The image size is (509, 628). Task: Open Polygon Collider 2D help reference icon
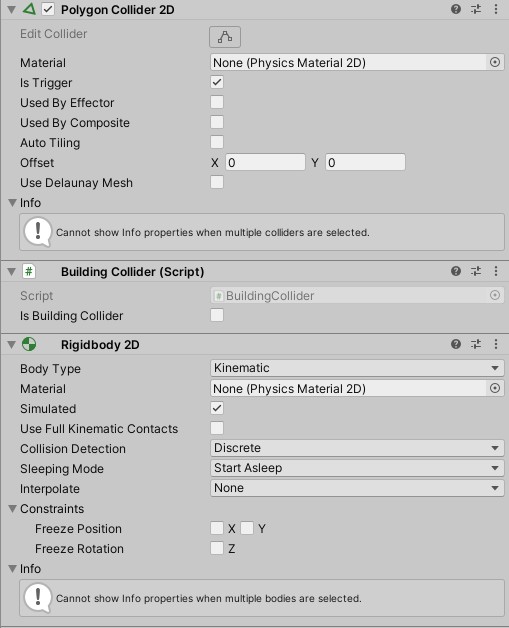point(456,9)
